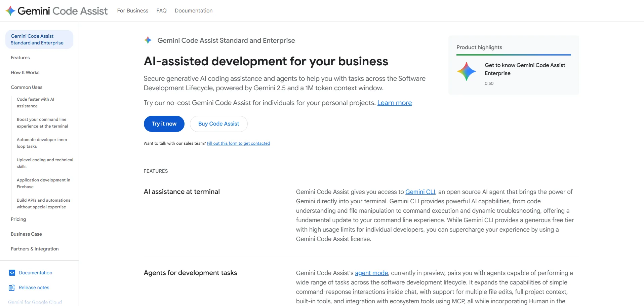
Task: Click the sparkle icon beside the page title
Action: [148, 40]
